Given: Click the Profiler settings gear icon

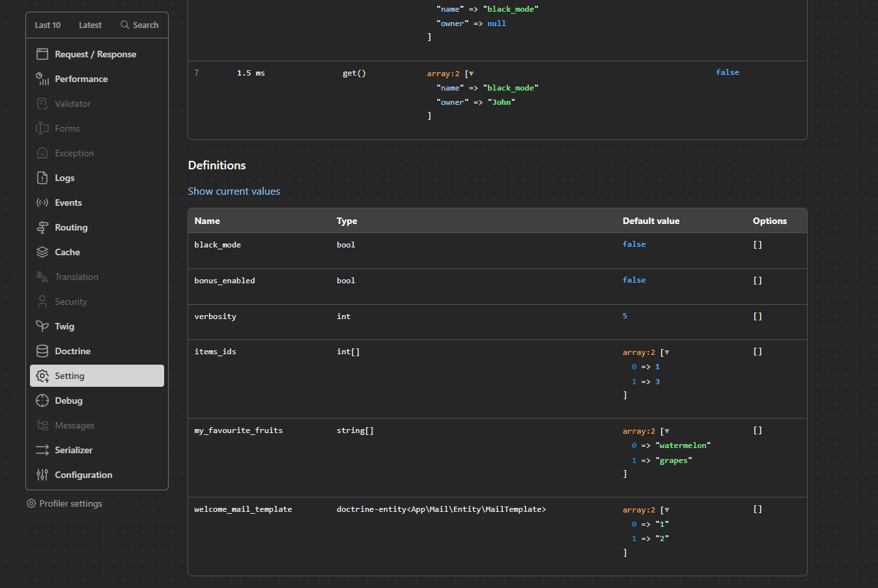Looking at the screenshot, I should click(31, 503).
